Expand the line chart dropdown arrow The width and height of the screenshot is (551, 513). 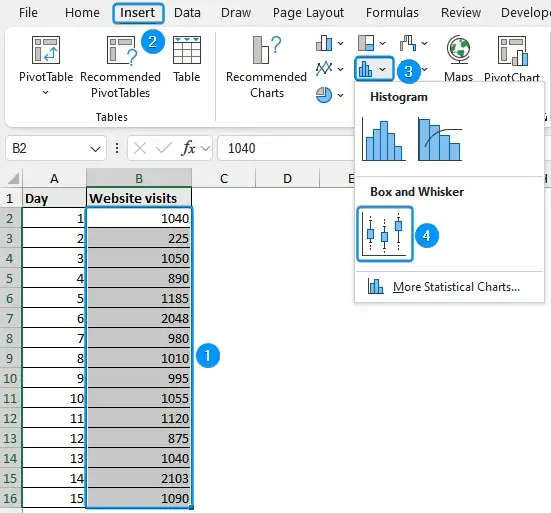341,69
